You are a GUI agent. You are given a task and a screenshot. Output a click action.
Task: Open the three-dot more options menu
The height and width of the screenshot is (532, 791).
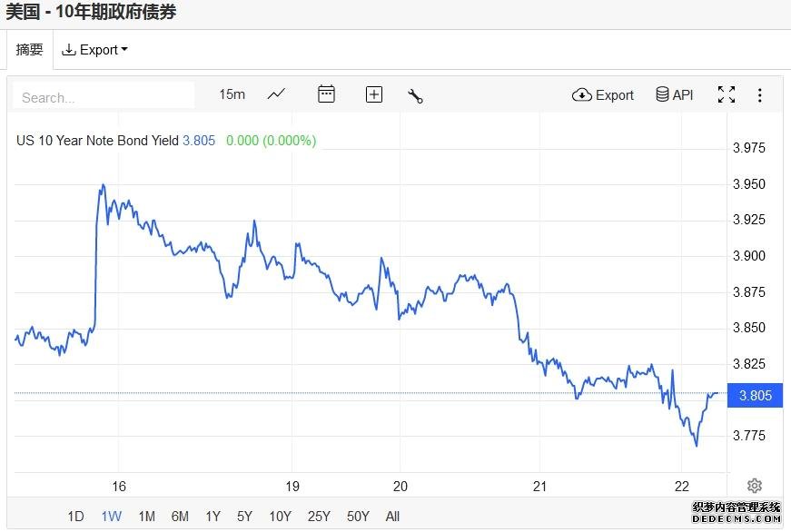tap(760, 94)
